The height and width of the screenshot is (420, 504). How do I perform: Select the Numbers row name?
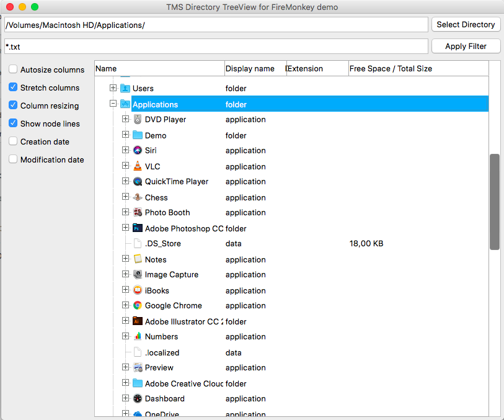point(161,337)
